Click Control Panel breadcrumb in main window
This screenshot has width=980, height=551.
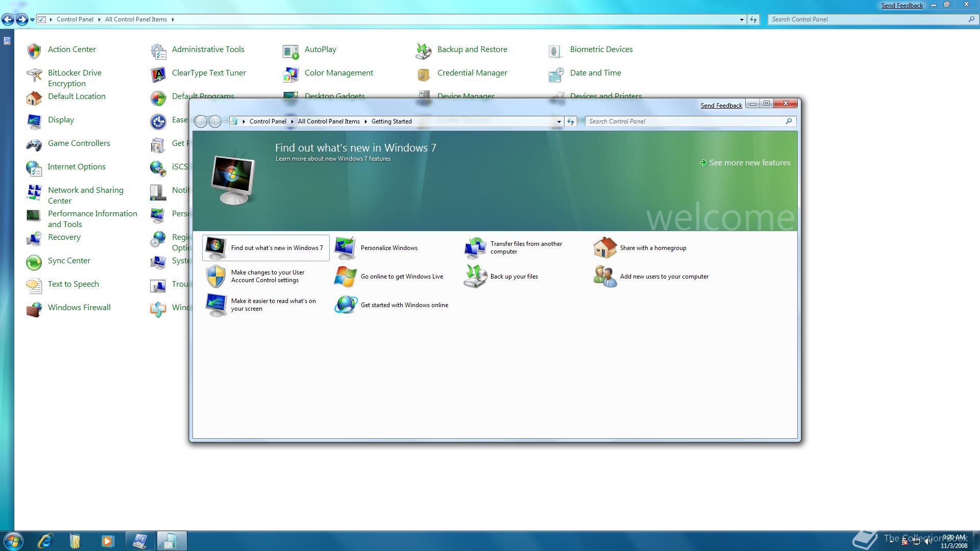(75, 19)
